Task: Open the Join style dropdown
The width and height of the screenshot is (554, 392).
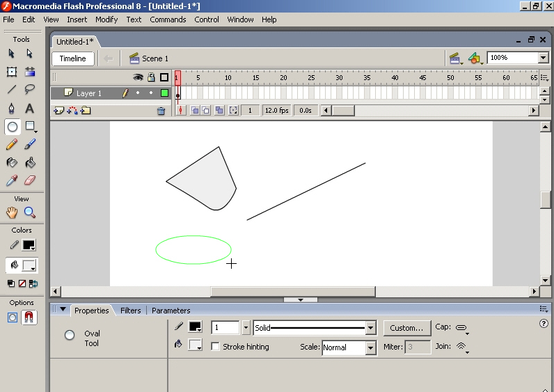Action: [x=462, y=347]
